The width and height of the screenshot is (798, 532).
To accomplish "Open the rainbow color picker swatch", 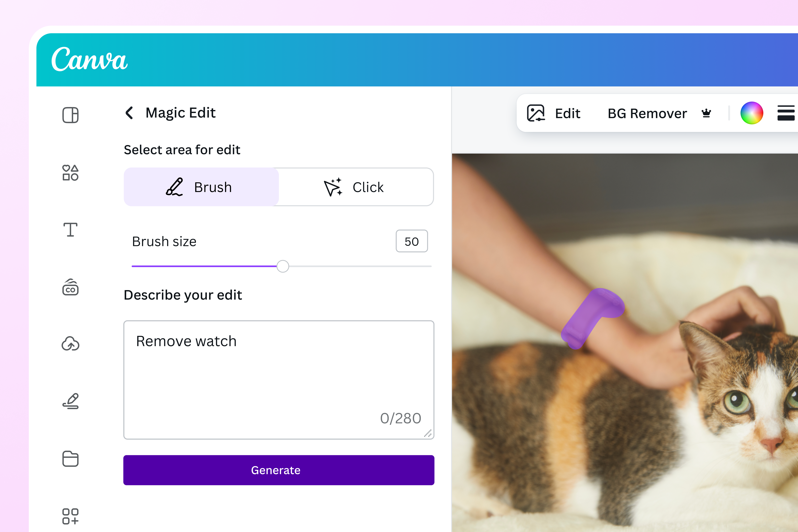I will (x=751, y=113).
